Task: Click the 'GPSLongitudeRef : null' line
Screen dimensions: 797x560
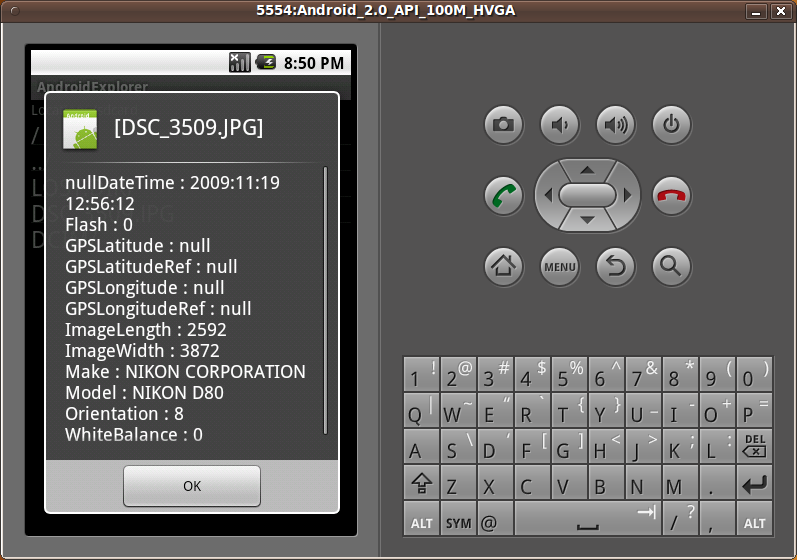Action: 158,309
